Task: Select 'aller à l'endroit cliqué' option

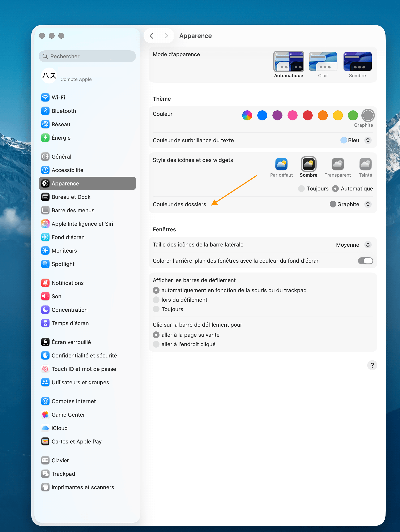Action: click(x=156, y=344)
